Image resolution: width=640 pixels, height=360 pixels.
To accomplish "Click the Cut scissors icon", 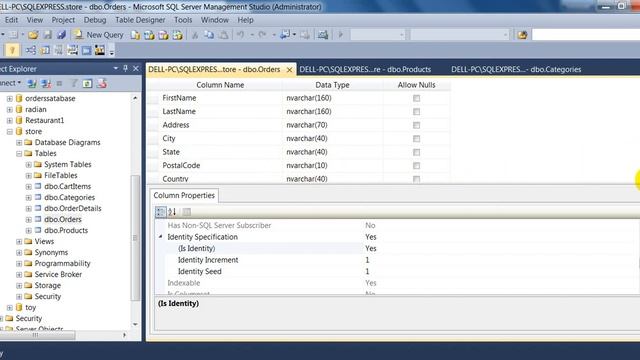I will click(x=195, y=35).
